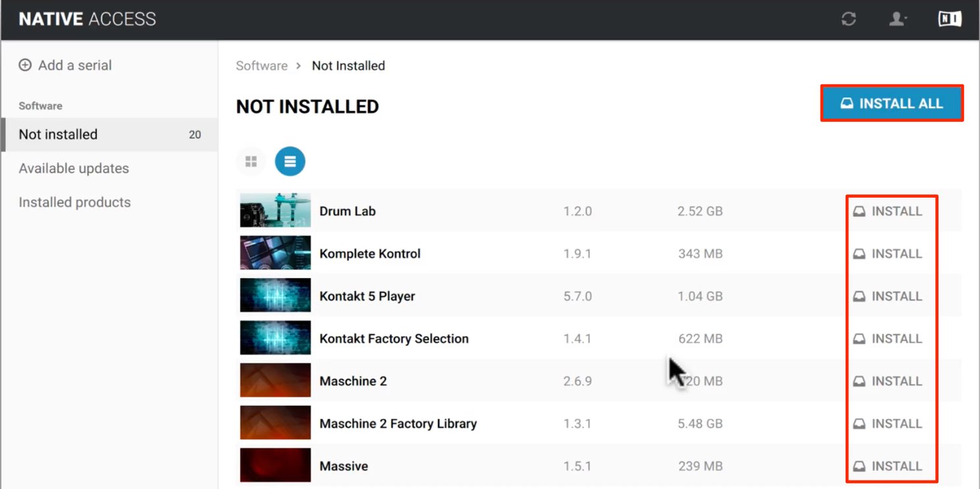The width and height of the screenshot is (980, 489).
Task: Install Maschine 2 Factory Library
Action: [x=888, y=424]
